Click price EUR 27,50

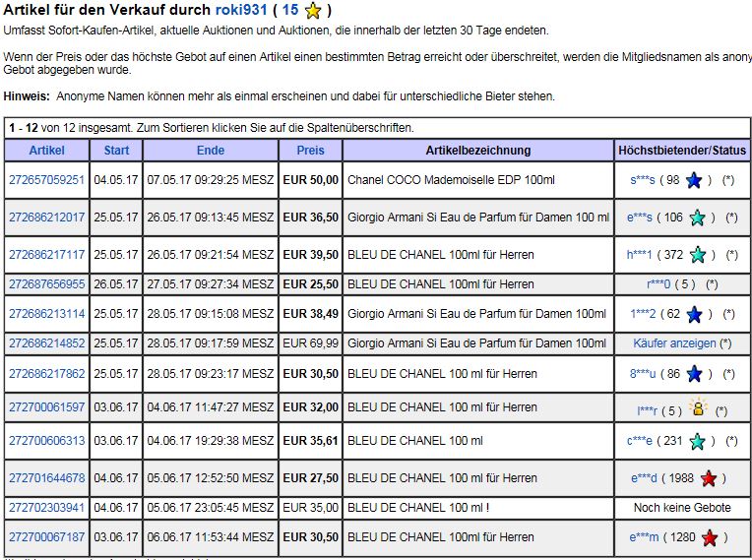pyautogui.click(x=310, y=478)
